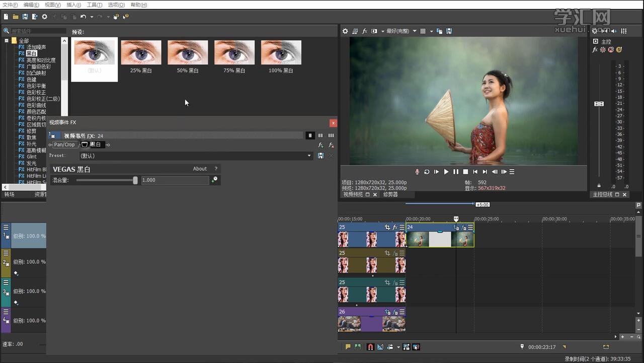The image size is (644, 363).
Task: Save snapshot to file icon in preview
Action: pyautogui.click(x=449, y=31)
